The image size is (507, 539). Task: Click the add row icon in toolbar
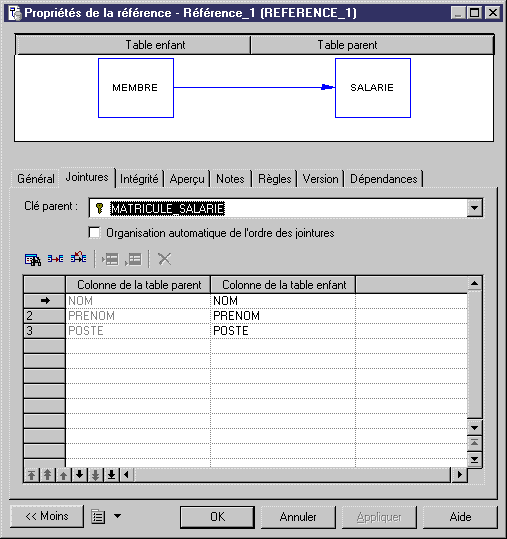133,259
